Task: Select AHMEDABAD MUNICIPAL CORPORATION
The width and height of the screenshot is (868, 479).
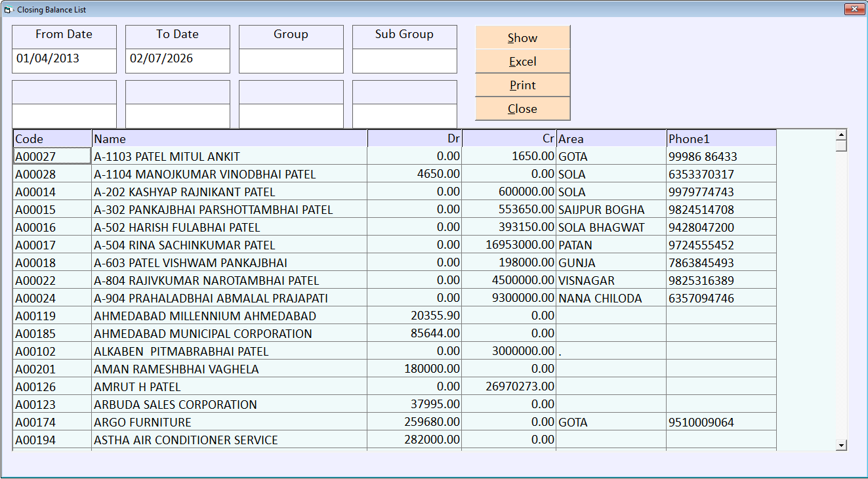Action: [x=230, y=333]
